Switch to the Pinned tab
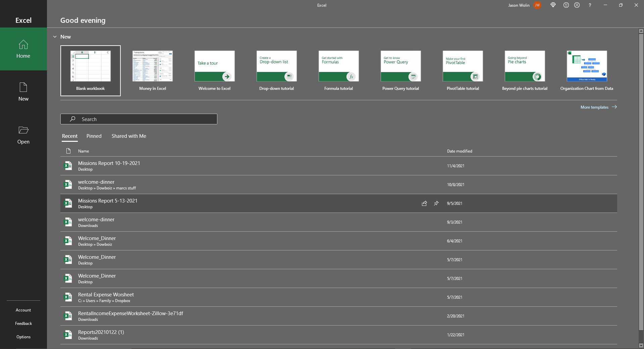Screen dimensions: 644x349 click(94, 136)
